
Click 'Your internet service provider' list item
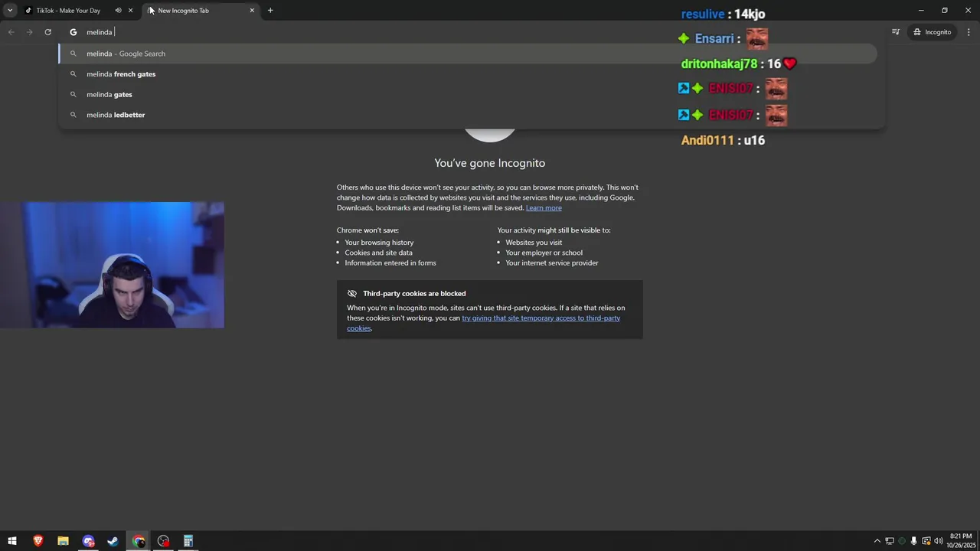point(552,262)
